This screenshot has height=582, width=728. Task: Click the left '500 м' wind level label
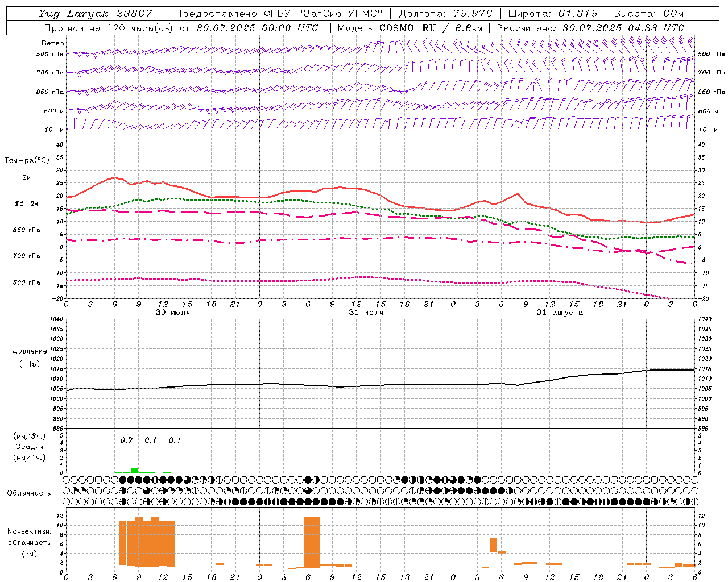click(x=54, y=111)
